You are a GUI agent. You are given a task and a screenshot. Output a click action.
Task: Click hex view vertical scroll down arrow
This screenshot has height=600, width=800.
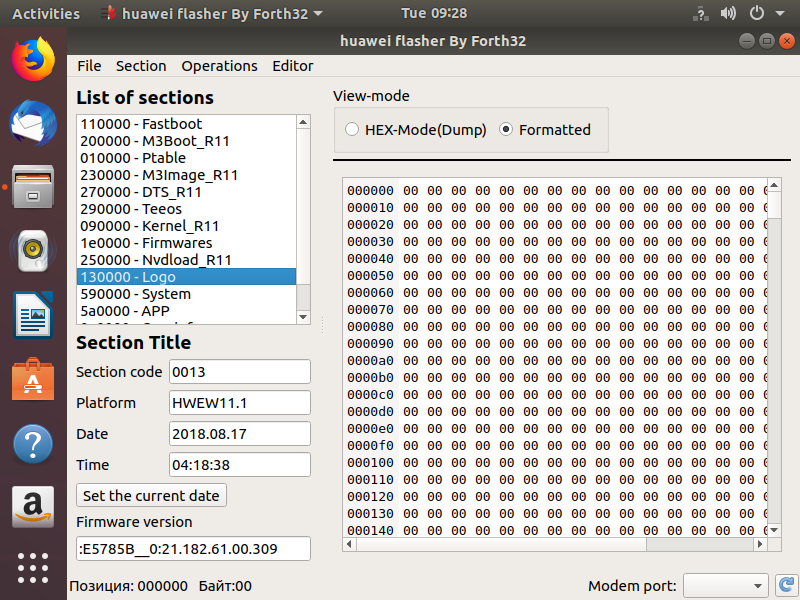774,530
